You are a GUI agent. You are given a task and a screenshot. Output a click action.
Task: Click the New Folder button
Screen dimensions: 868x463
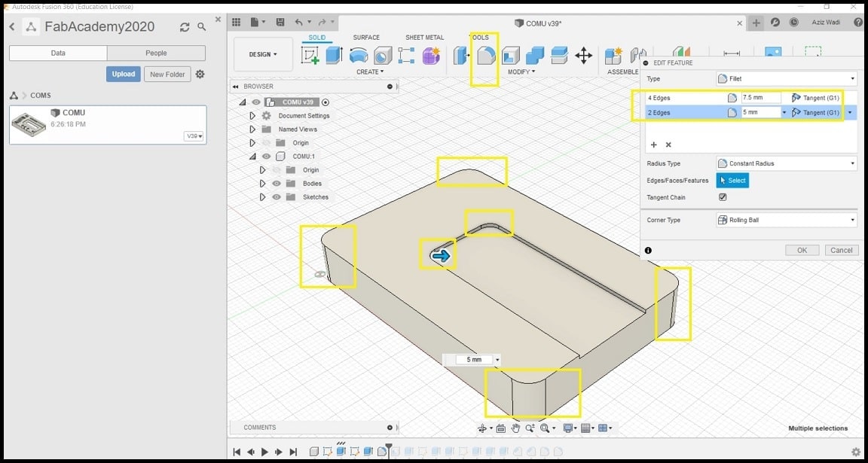click(167, 74)
